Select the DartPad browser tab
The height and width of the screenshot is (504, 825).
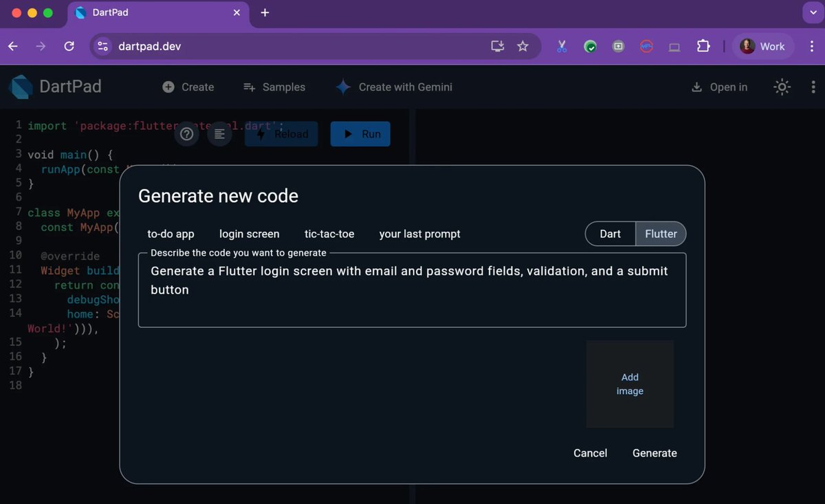pos(157,12)
